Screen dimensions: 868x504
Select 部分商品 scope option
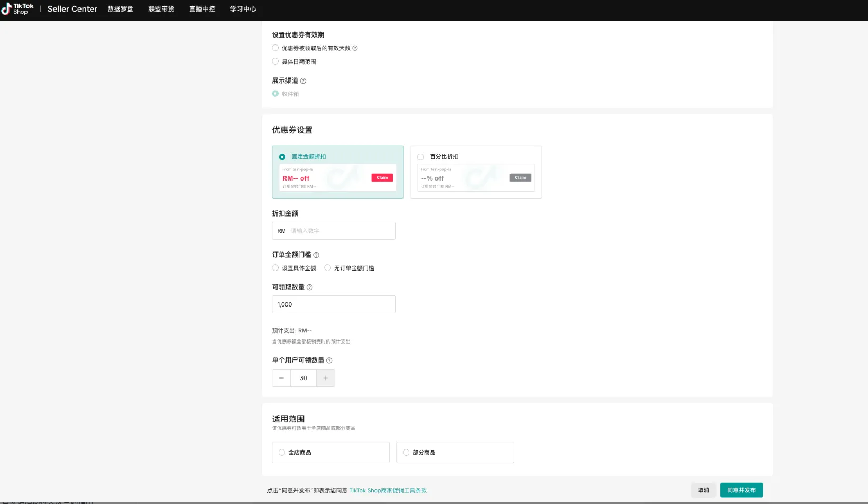coord(455,453)
